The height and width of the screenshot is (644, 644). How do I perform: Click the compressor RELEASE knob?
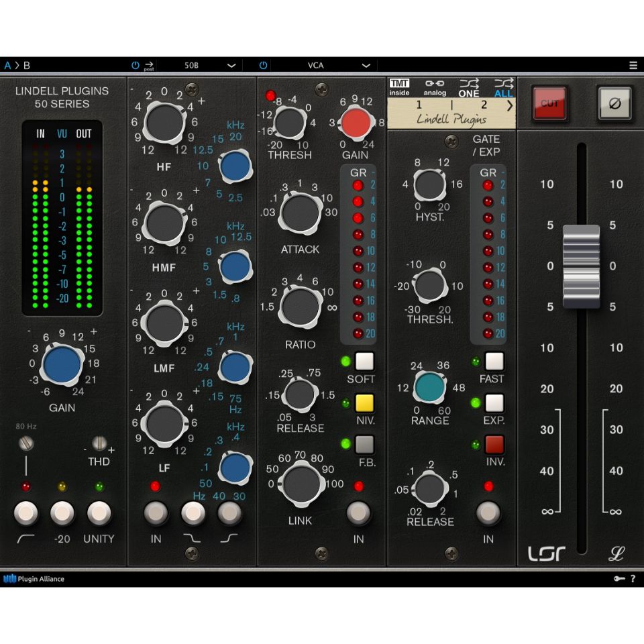coord(301,394)
